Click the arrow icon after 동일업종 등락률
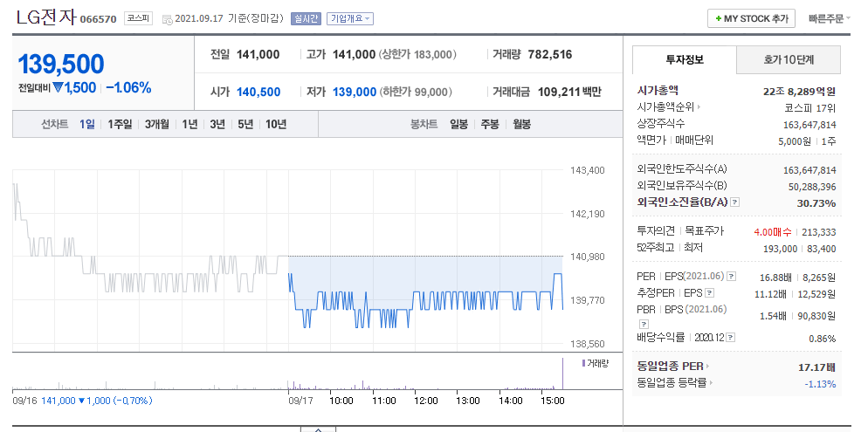This screenshot has width=868, height=432. click(x=712, y=383)
